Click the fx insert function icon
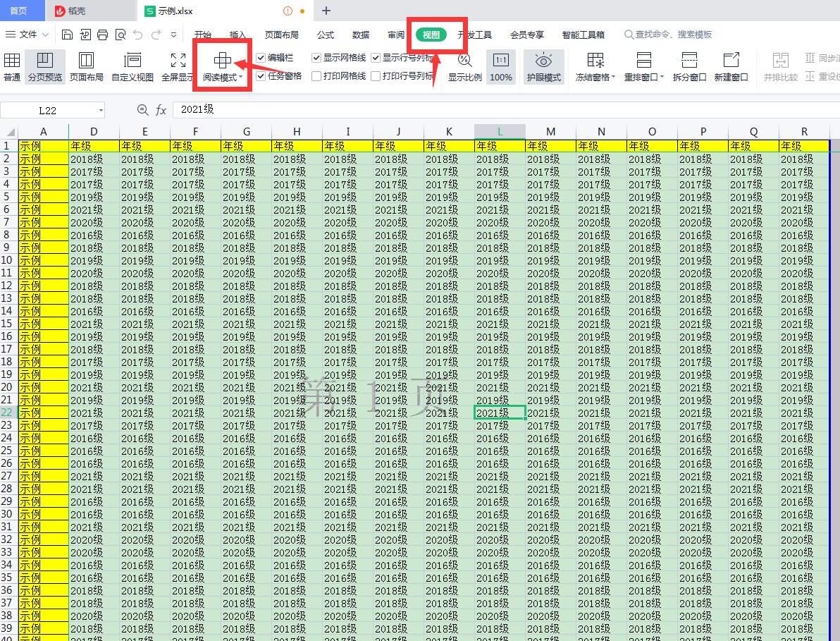 tap(161, 110)
